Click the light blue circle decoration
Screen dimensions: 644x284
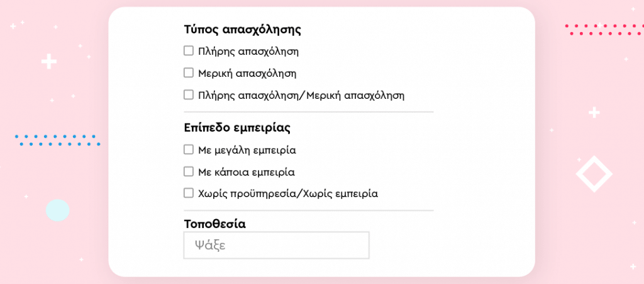[x=57, y=210]
